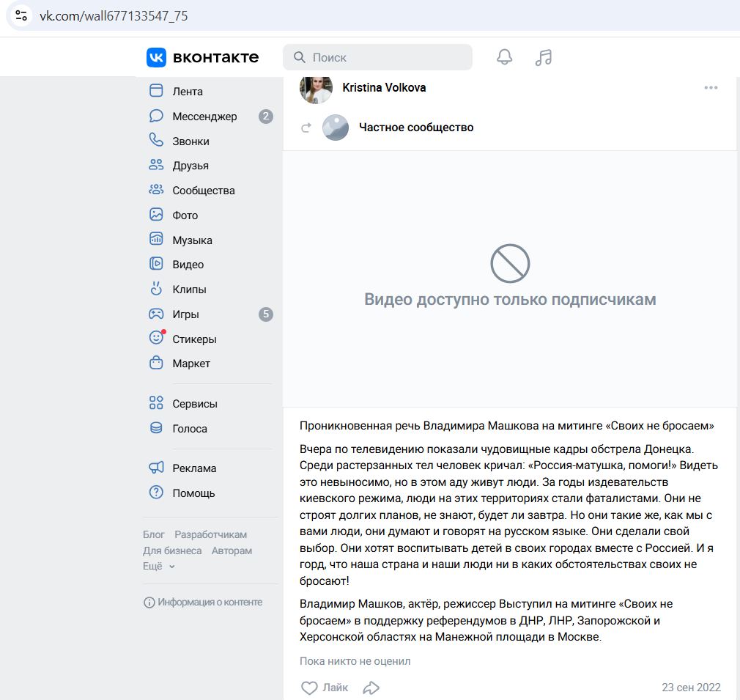Click the Авторам footer link
This screenshot has height=700, width=740.
pyautogui.click(x=232, y=550)
